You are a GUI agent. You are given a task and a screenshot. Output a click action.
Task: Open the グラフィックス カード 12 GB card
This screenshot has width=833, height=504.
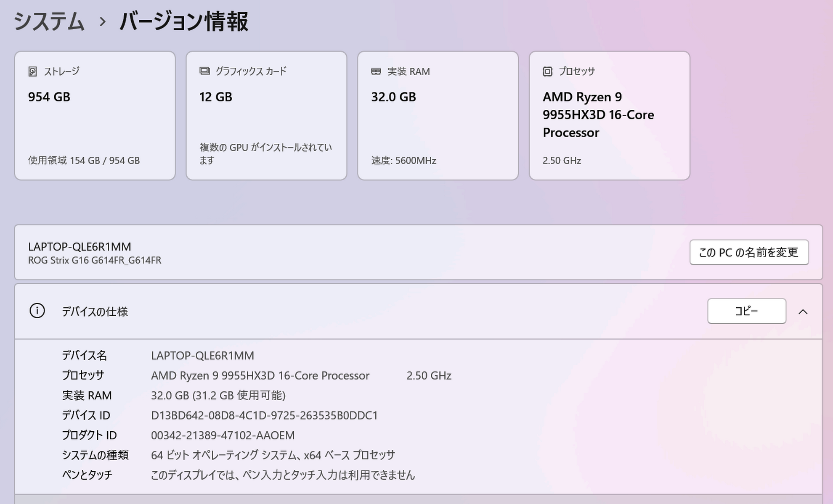tap(266, 116)
